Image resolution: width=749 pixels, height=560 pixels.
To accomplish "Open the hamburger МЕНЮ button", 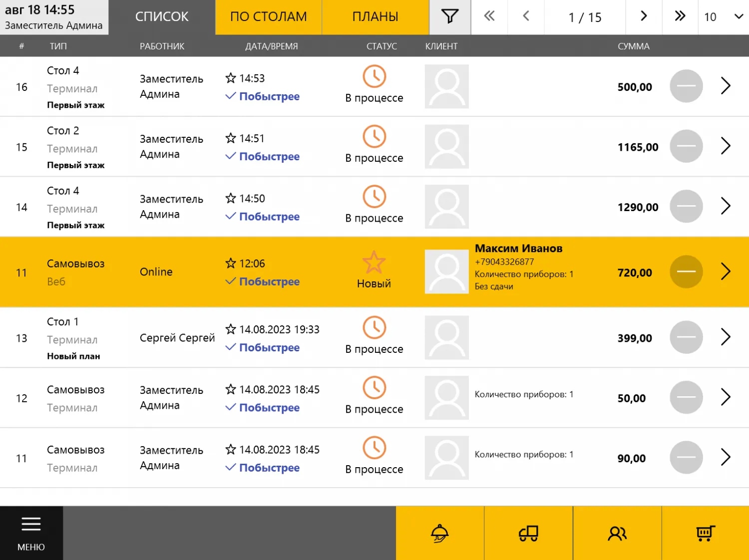I will click(31, 533).
